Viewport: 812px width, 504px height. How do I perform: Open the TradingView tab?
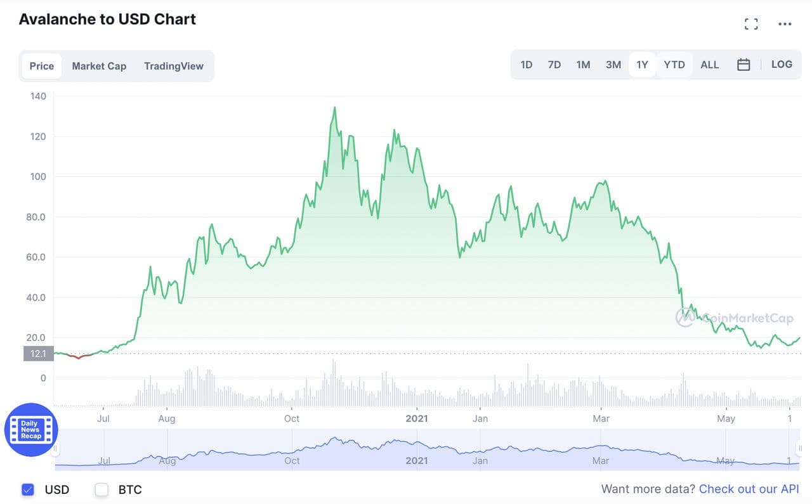coord(174,66)
